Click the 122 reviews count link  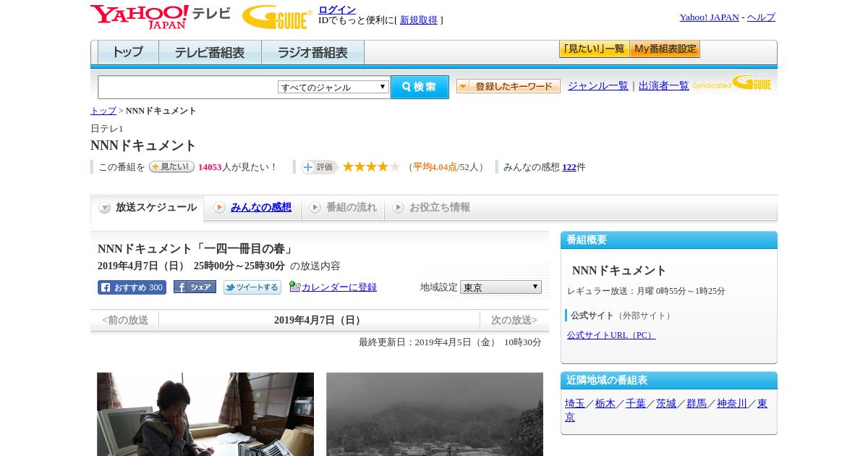pyautogui.click(x=569, y=167)
